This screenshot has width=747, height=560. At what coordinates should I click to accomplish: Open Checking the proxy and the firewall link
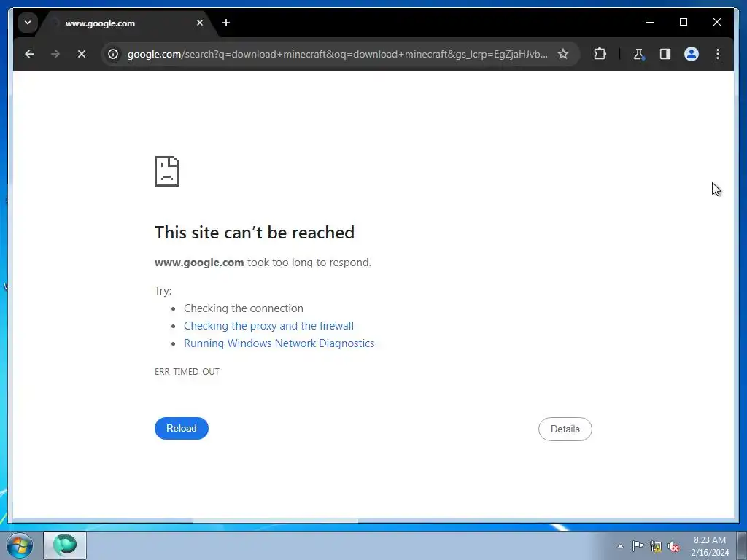point(268,326)
